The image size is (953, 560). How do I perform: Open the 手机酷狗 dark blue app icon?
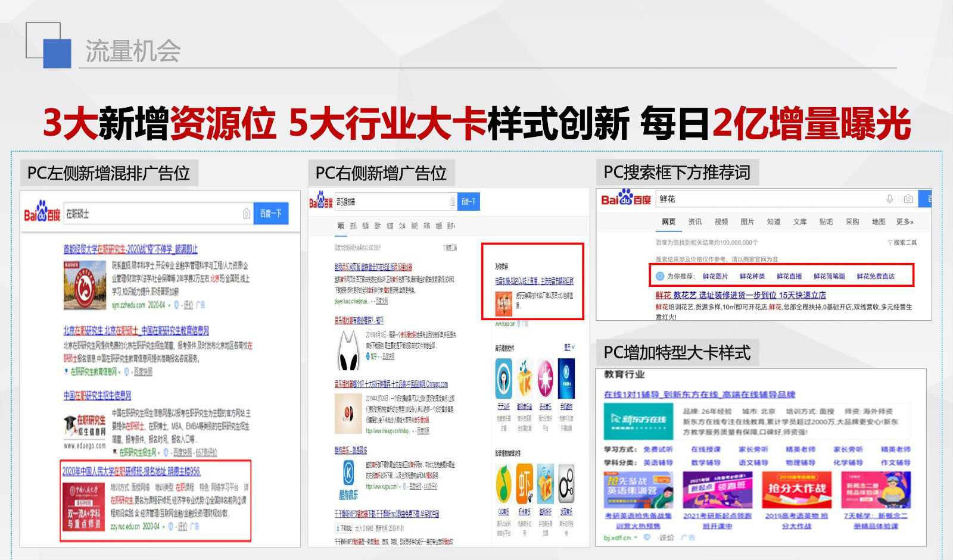566,378
